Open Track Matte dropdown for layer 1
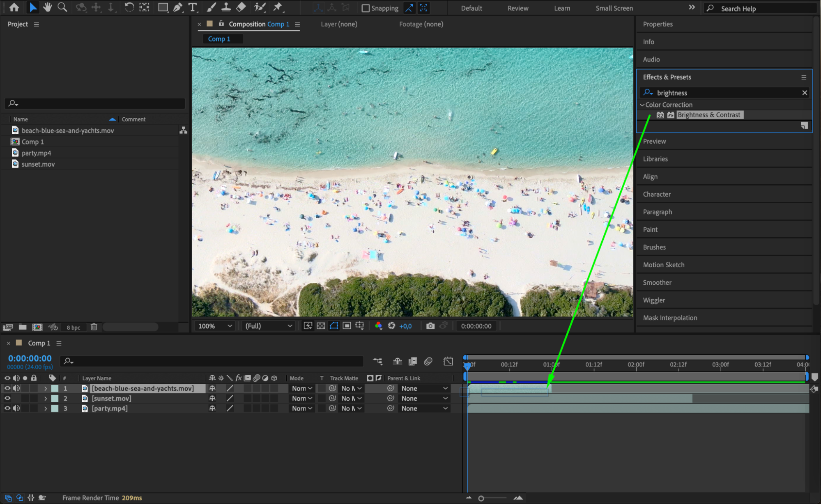The image size is (821, 504). 352,388
